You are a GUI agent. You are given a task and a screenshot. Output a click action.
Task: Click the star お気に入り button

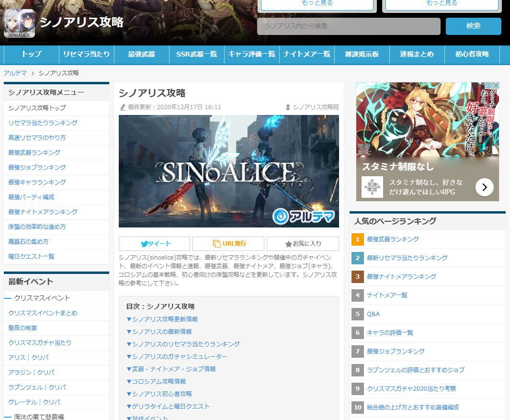click(303, 244)
